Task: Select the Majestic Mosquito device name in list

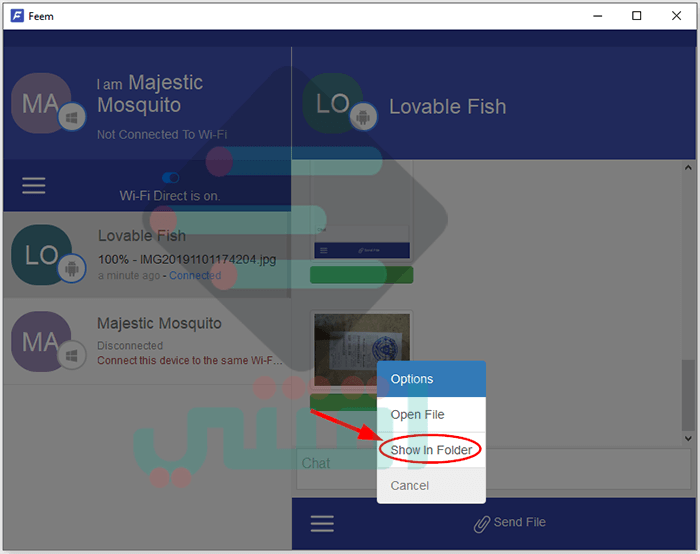Action: pos(159,323)
